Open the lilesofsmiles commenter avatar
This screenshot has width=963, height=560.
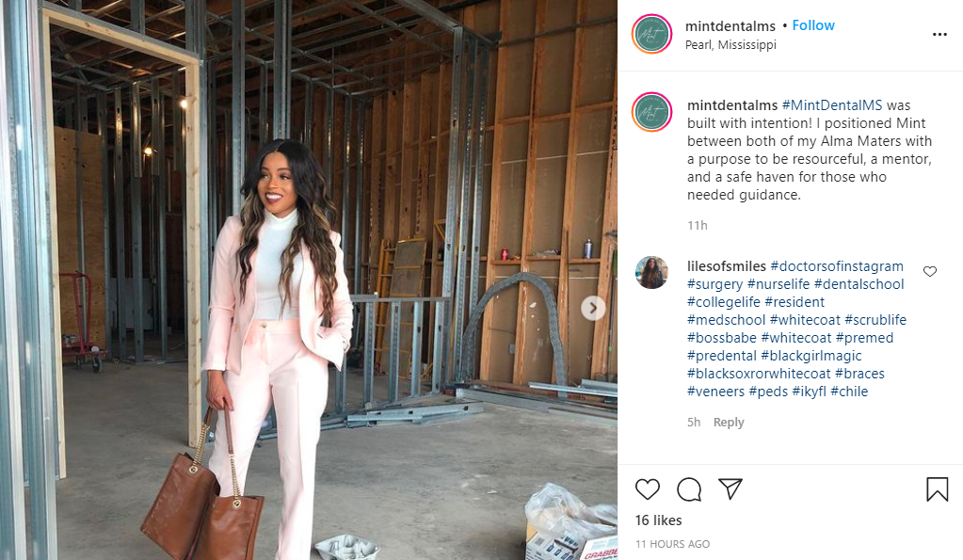pyautogui.click(x=651, y=273)
